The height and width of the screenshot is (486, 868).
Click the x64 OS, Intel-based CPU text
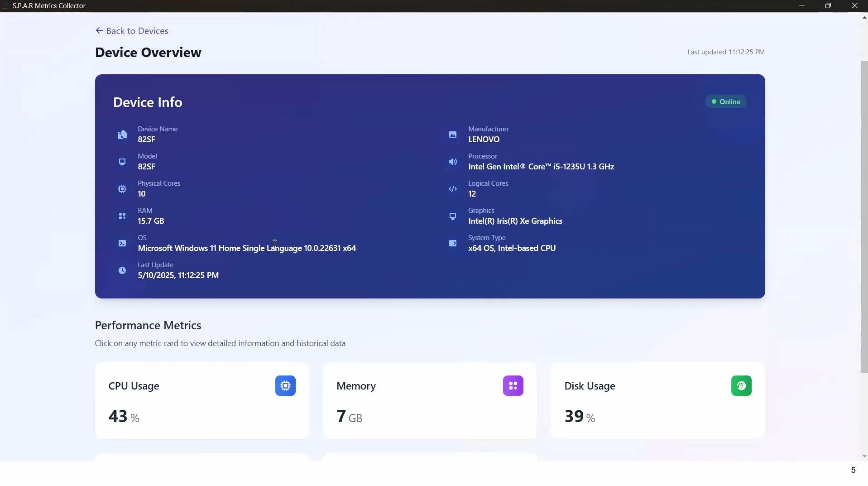512,248
